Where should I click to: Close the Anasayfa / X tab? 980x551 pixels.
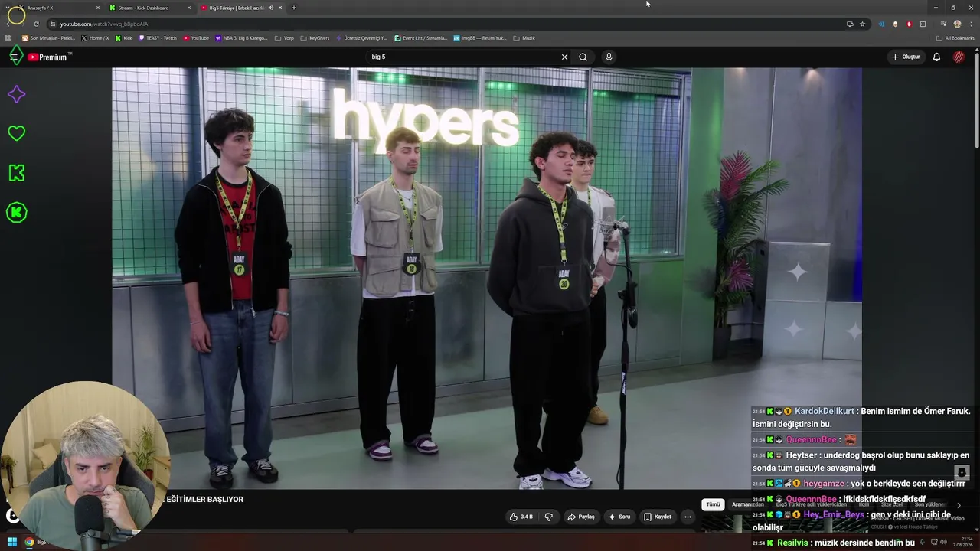[x=98, y=8]
